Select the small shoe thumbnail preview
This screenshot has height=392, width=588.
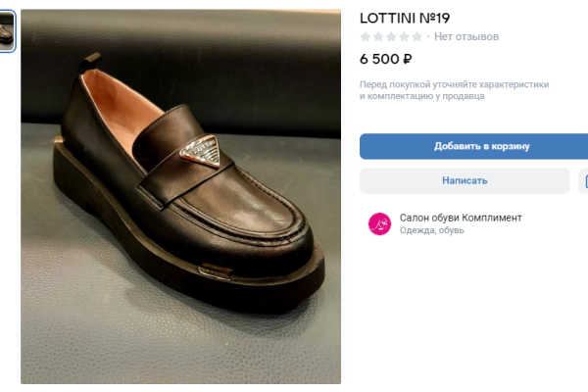[7, 31]
